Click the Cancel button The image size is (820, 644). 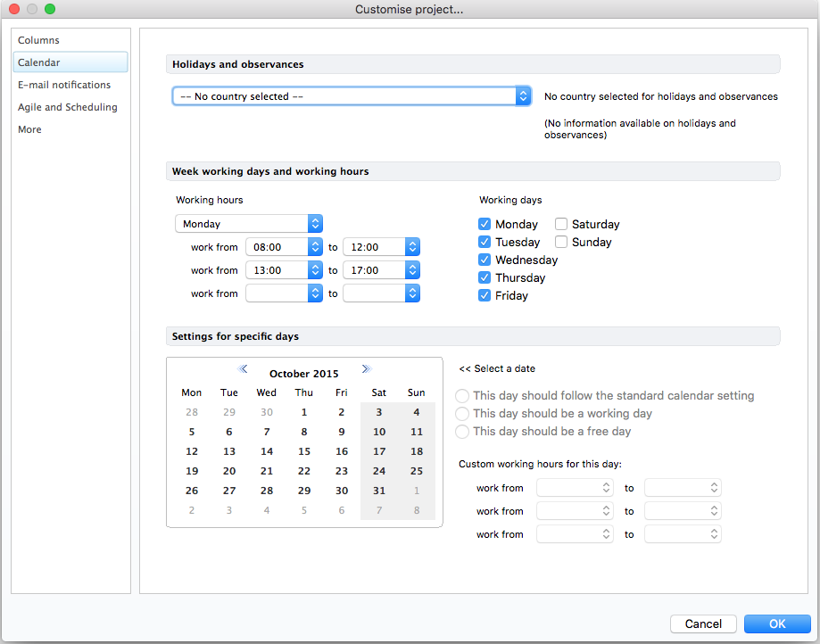(x=703, y=623)
